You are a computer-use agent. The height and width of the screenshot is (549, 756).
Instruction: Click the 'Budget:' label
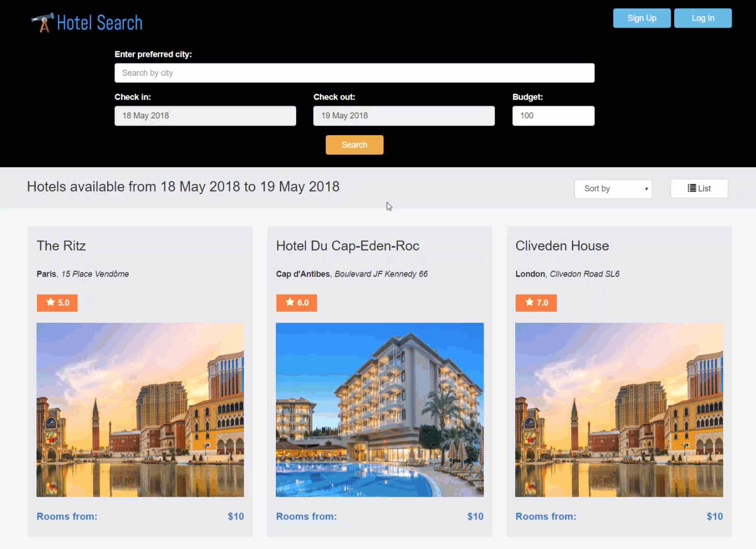[527, 97]
